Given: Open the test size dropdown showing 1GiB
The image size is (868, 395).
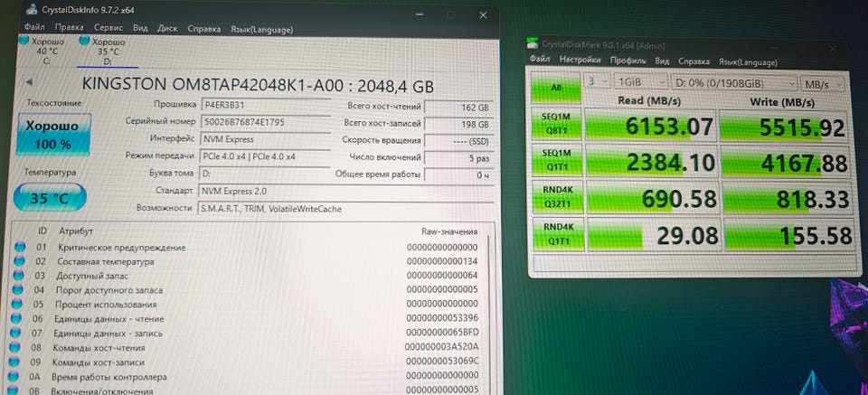Looking at the screenshot, I should pyautogui.click(x=641, y=82).
